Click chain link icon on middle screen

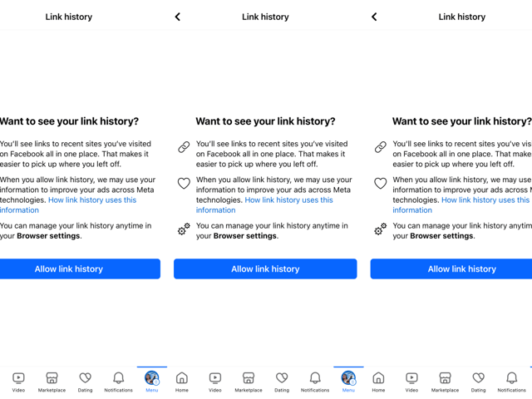coord(184,147)
